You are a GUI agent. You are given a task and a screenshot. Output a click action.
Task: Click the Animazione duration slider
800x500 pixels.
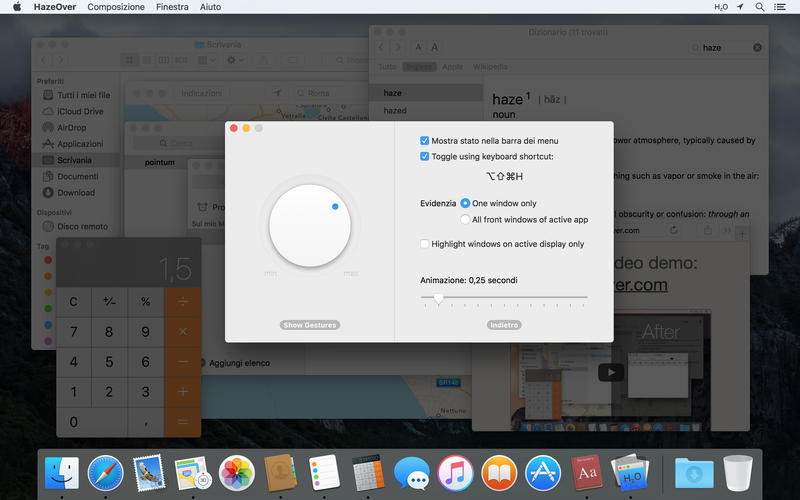click(x=504, y=297)
